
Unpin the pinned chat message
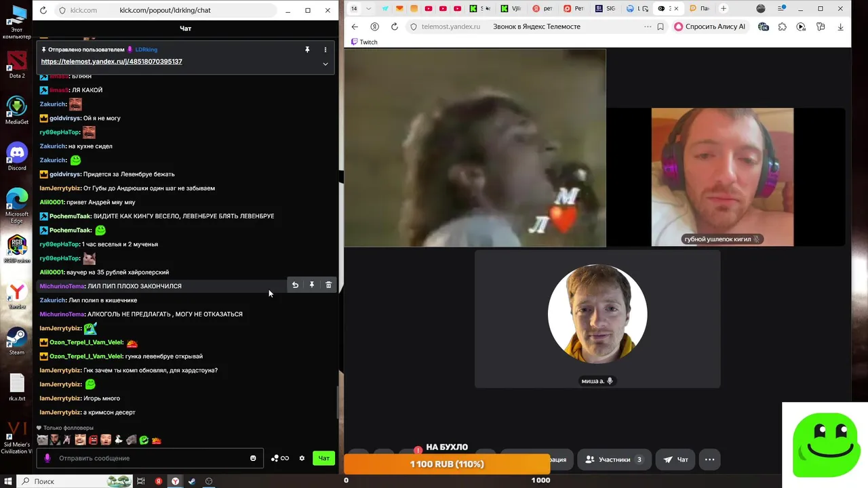click(x=307, y=49)
